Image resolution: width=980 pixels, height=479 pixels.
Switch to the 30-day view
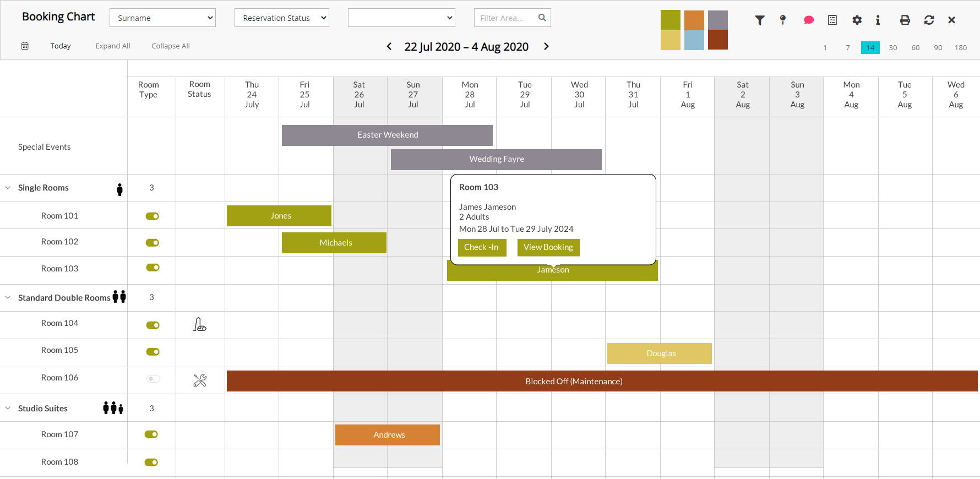click(892, 48)
